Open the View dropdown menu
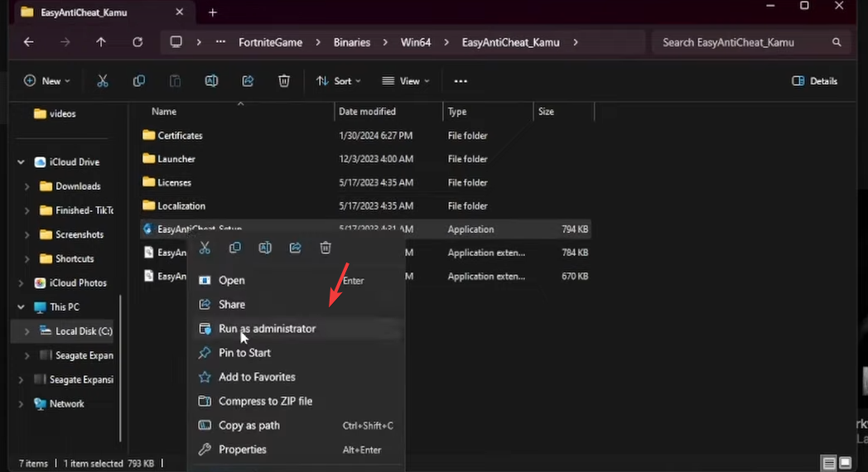868x472 pixels. pyautogui.click(x=406, y=81)
